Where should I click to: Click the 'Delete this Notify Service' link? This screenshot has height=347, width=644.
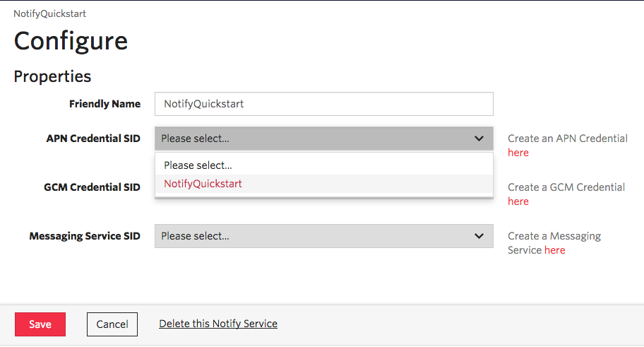218,324
